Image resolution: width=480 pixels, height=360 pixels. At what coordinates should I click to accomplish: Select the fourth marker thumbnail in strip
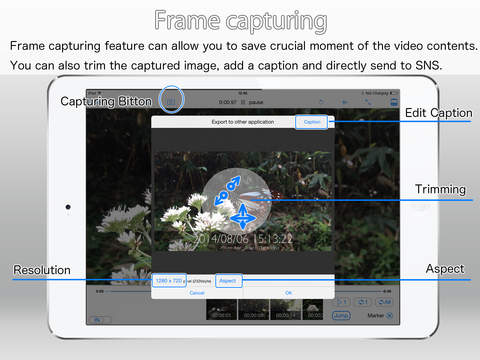pos(313,310)
